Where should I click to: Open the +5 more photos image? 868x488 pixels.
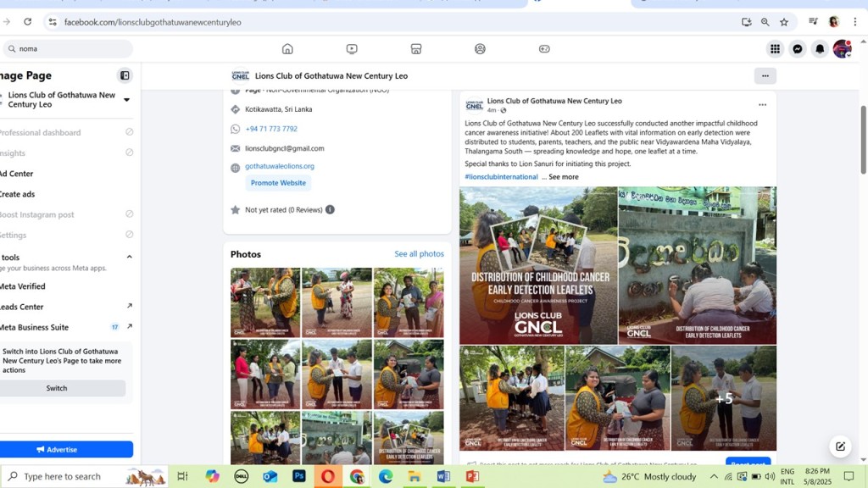click(x=724, y=398)
